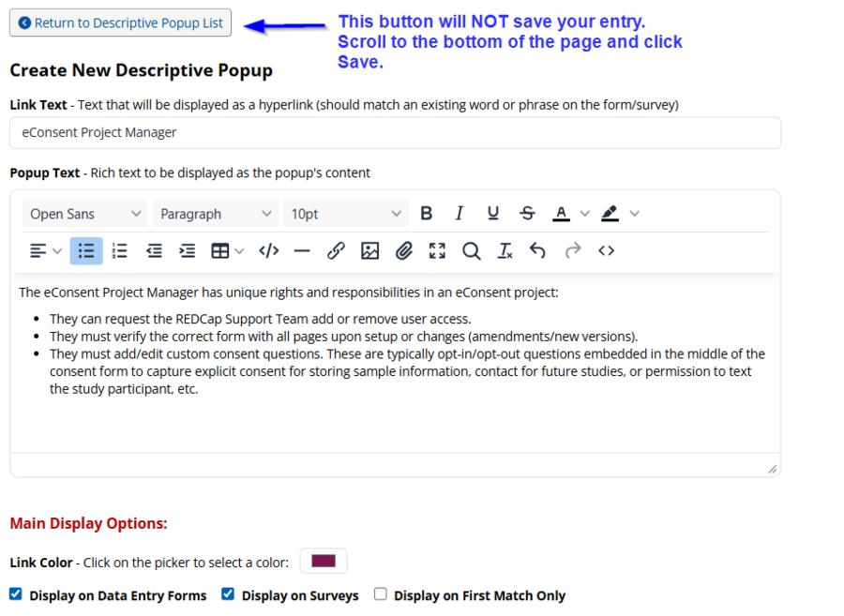Apply bold formatting
This screenshot has width=844, height=616.
(x=427, y=213)
